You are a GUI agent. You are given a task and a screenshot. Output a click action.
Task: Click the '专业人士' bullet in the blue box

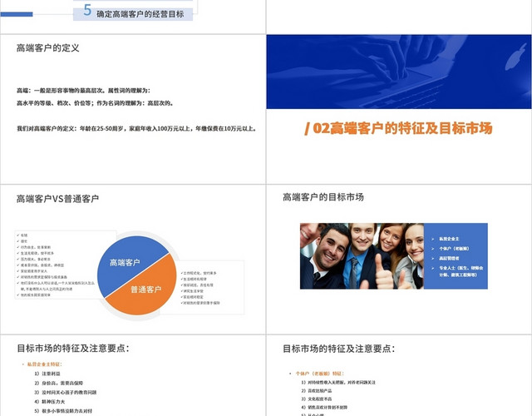coord(458,271)
